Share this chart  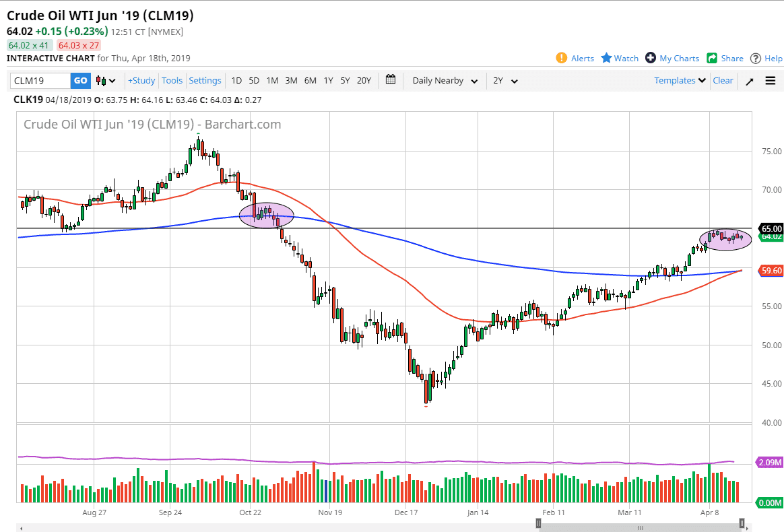tap(725, 58)
